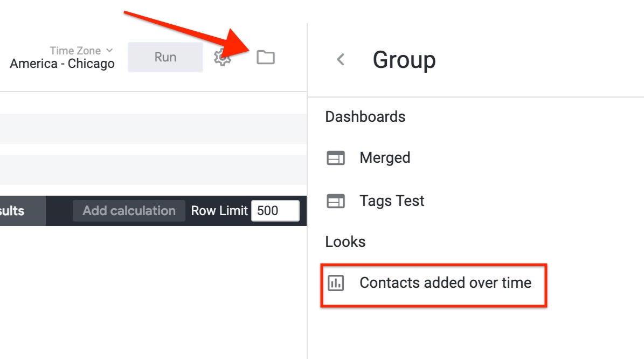Open the Contacts added over time Look
Screen dimensions: 644x359
445,283
